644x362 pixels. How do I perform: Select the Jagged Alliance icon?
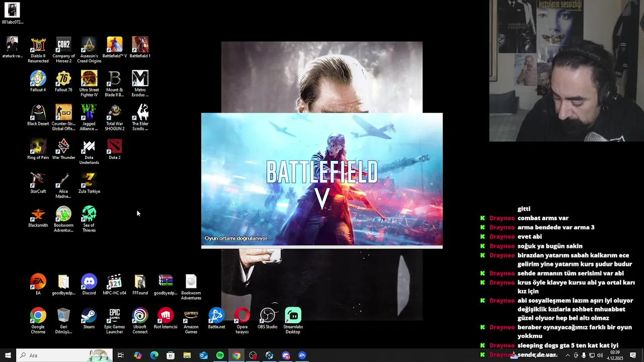[89, 118]
